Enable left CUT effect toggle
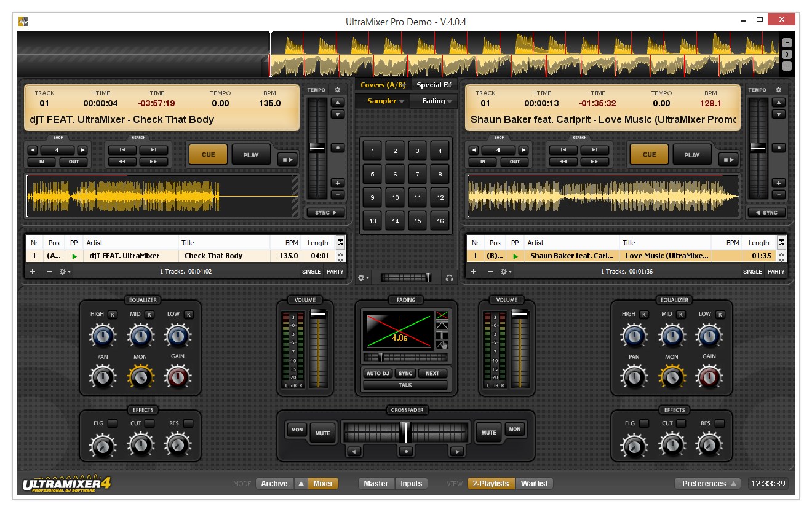The image size is (812, 512). click(151, 423)
